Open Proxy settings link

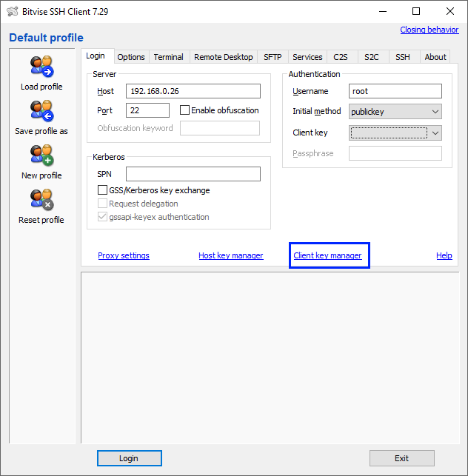click(x=124, y=255)
